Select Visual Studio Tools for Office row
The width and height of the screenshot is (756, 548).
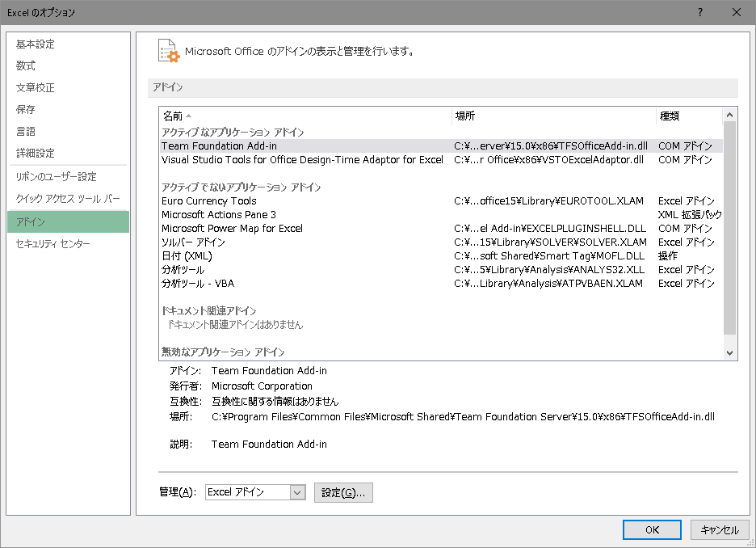[441, 160]
